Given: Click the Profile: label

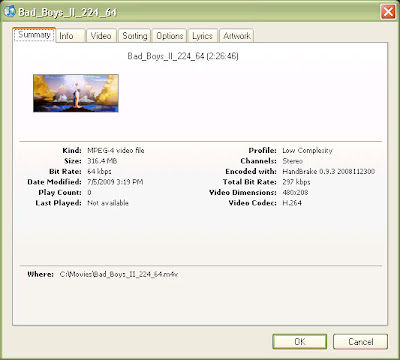Looking at the screenshot, I should (x=262, y=150).
